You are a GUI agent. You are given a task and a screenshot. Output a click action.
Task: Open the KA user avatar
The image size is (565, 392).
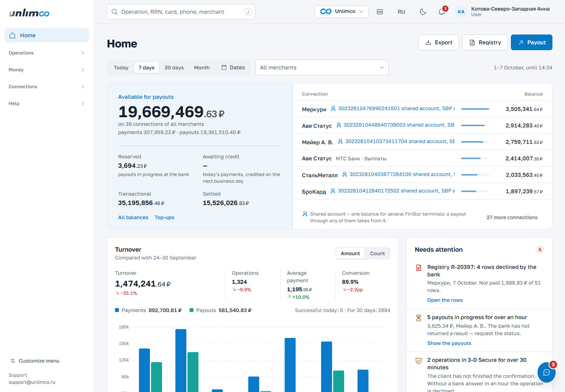[x=461, y=12]
